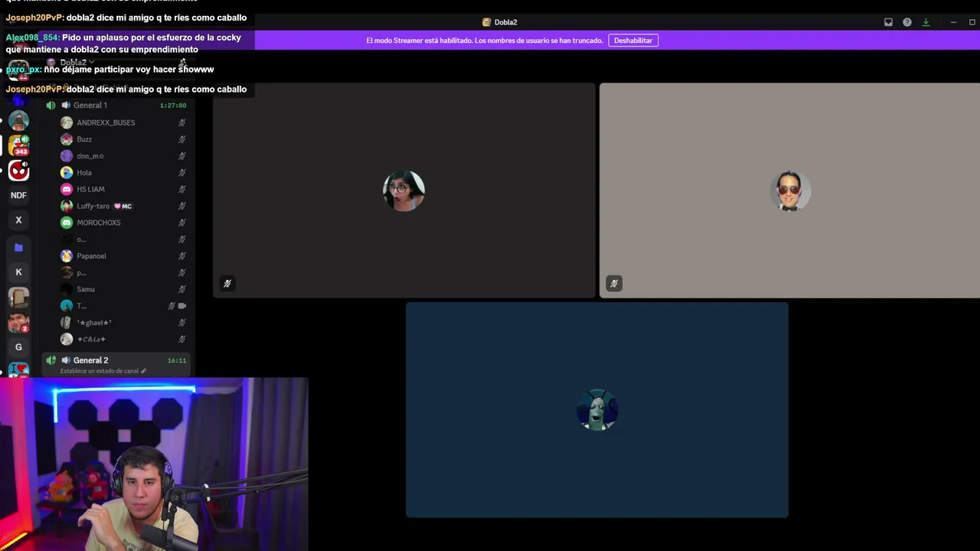Image resolution: width=980 pixels, height=551 pixels.
Task: Open the K server icon
Action: tap(18, 272)
